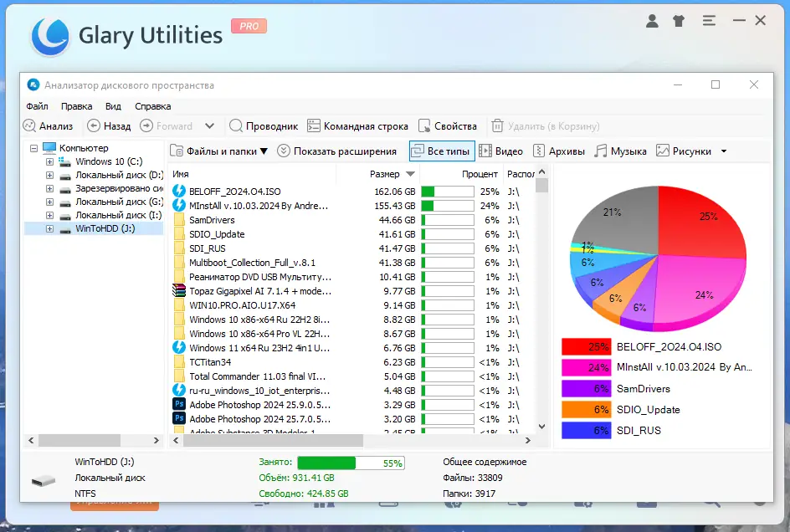This screenshot has height=532, width=790.
Task: Open the Файл menu
Action: [x=38, y=106]
